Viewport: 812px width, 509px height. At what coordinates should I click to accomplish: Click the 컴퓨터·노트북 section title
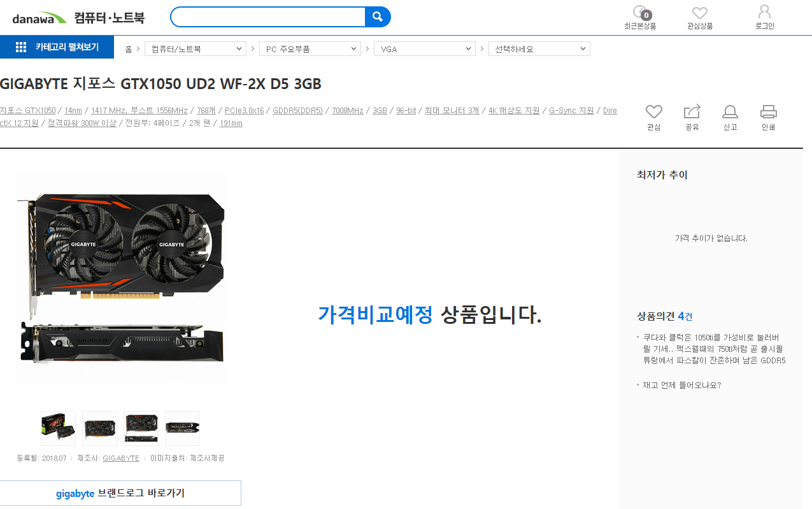point(109,18)
